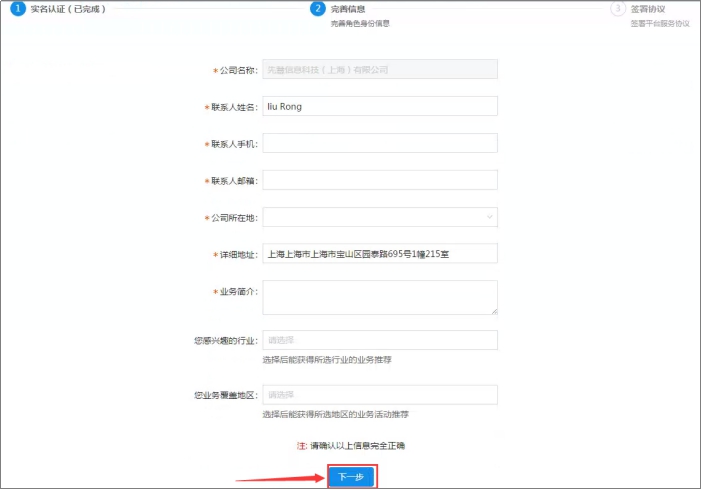Open the 您业务覆盖地区 selector
The width and height of the screenshot is (702, 490).
pyautogui.click(x=379, y=395)
